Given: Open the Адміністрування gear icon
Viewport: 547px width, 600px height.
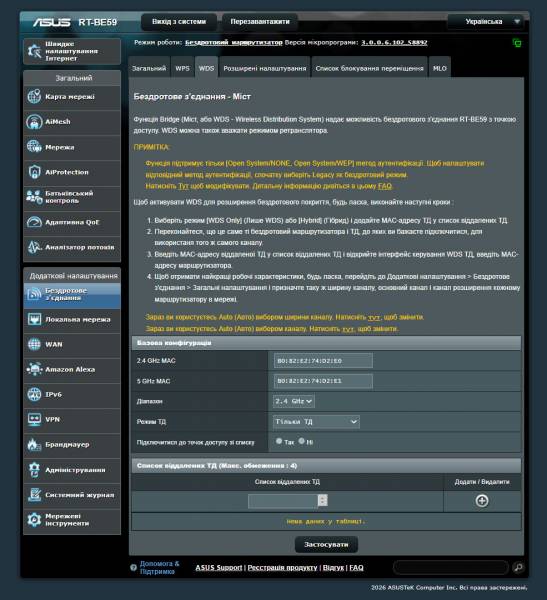Looking at the screenshot, I should pyautogui.click(x=34, y=470).
